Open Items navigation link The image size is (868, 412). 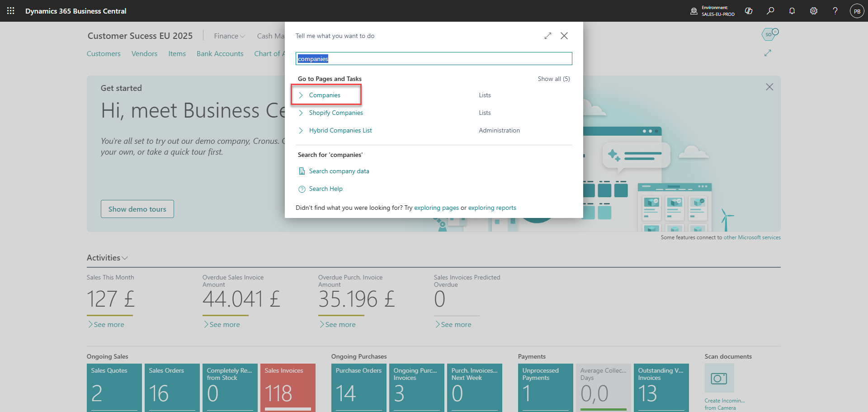(177, 53)
